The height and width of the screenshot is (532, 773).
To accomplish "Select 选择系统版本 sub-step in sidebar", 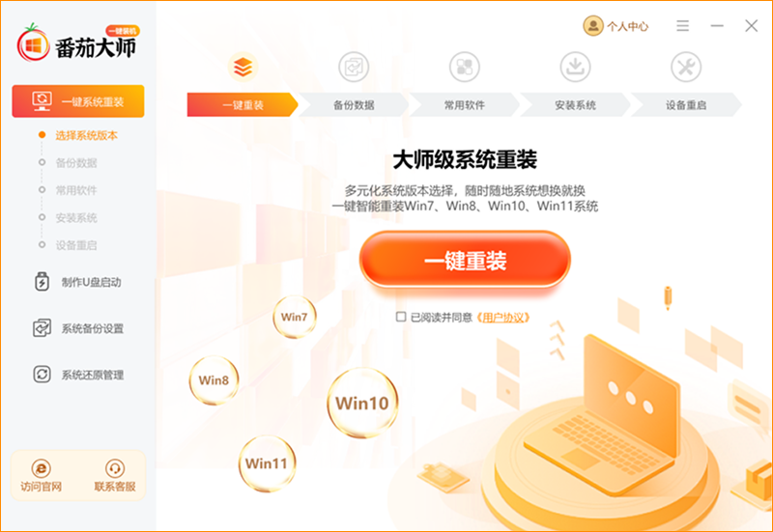I will coord(86,135).
